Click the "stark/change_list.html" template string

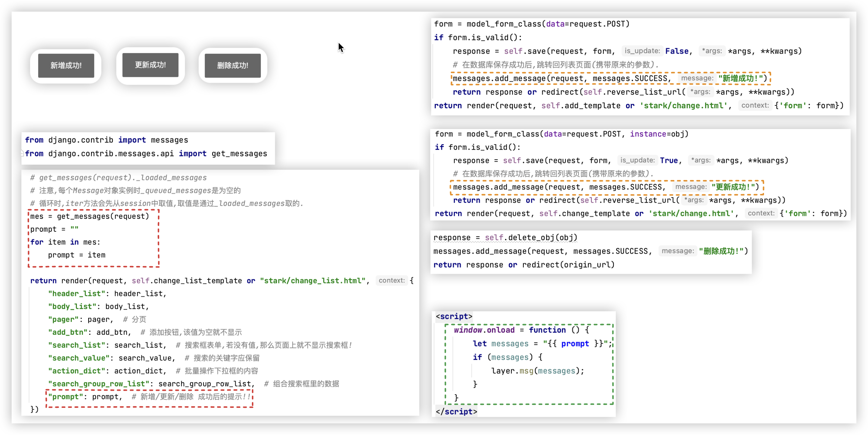click(x=312, y=281)
